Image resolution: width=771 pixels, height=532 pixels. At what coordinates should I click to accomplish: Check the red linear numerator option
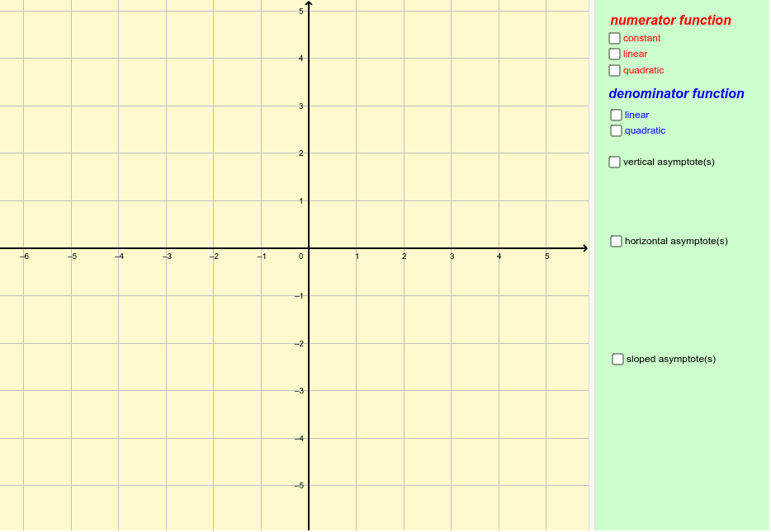pos(615,54)
